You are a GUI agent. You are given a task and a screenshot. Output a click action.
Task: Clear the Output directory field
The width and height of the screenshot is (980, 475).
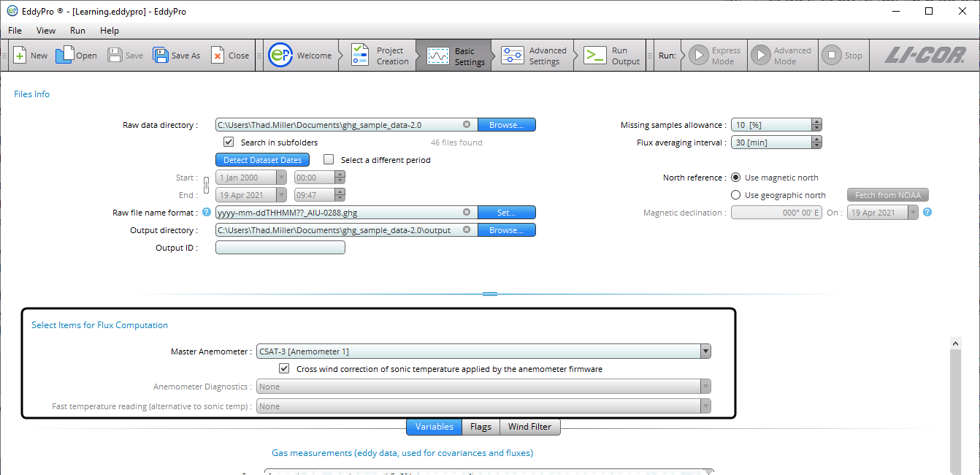click(x=467, y=230)
